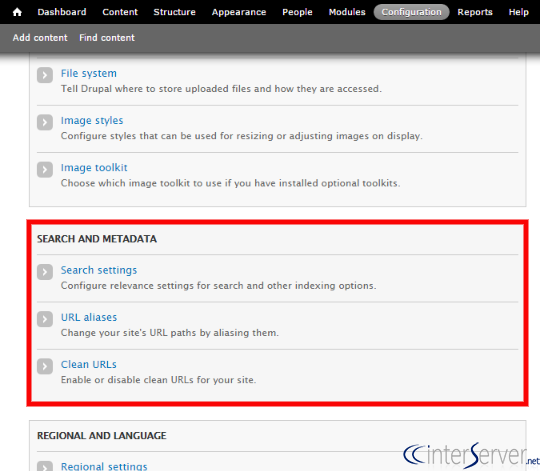Click the Find content shortcut
Image resolution: width=540 pixels, height=471 pixels.
point(107,38)
